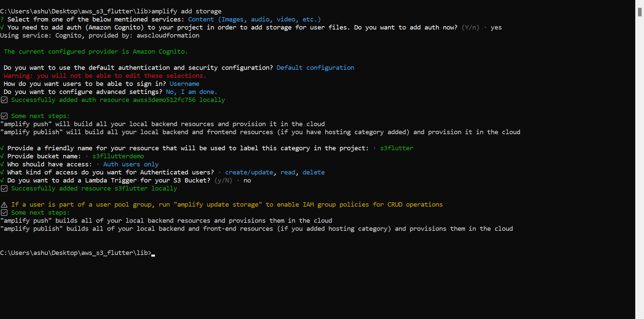644x319 pixels.
Task: Click the green tick beside "Who should have access"
Action: pyautogui.click(x=2, y=164)
